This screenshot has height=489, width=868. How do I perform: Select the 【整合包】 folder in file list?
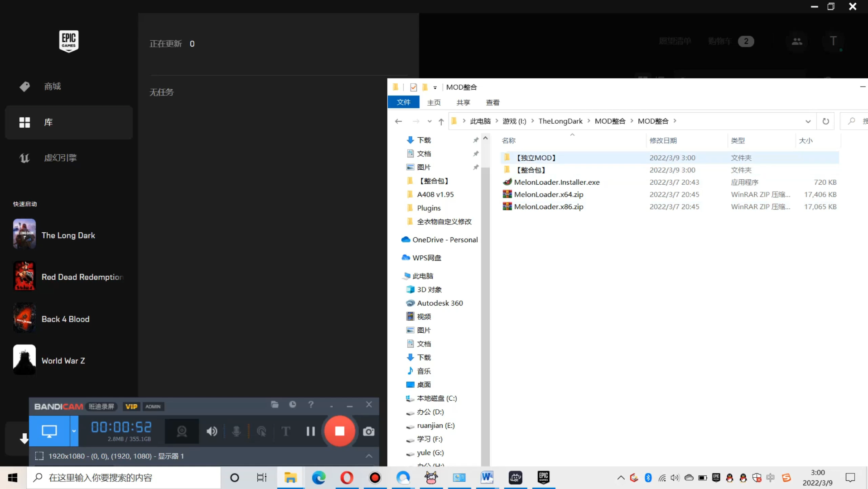tap(670, 170)
